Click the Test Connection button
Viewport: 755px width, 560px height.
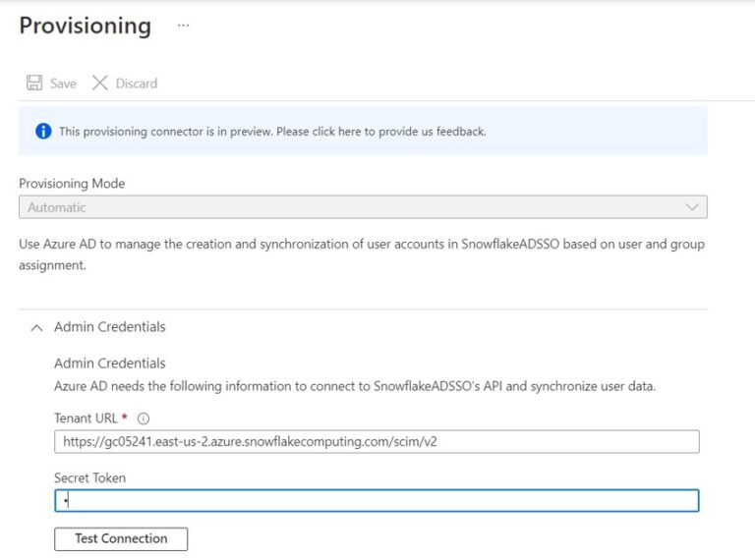coord(121,538)
